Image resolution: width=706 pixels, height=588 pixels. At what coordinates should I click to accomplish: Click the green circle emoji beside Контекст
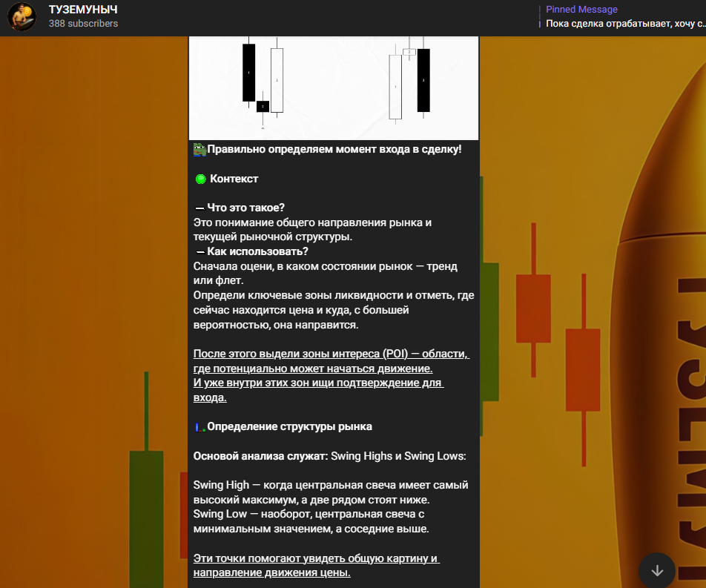[x=201, y=179]
